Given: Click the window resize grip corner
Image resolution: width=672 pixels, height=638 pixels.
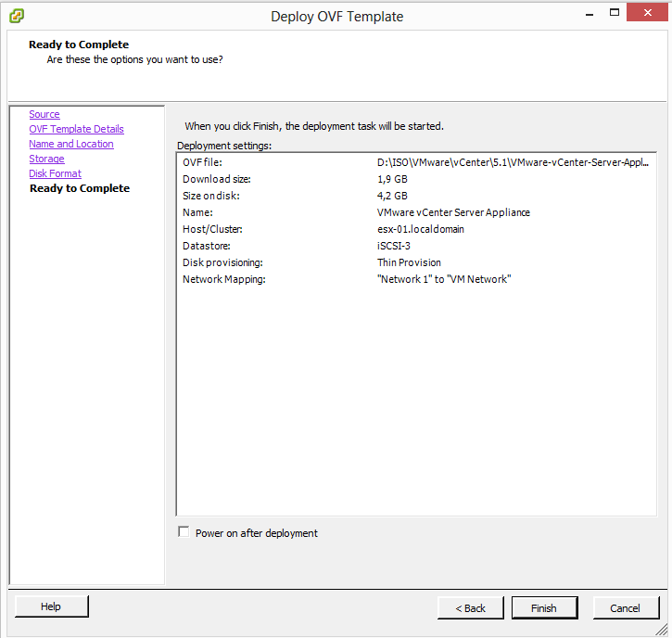Looking at the screenshot, I should pos(662,630).
